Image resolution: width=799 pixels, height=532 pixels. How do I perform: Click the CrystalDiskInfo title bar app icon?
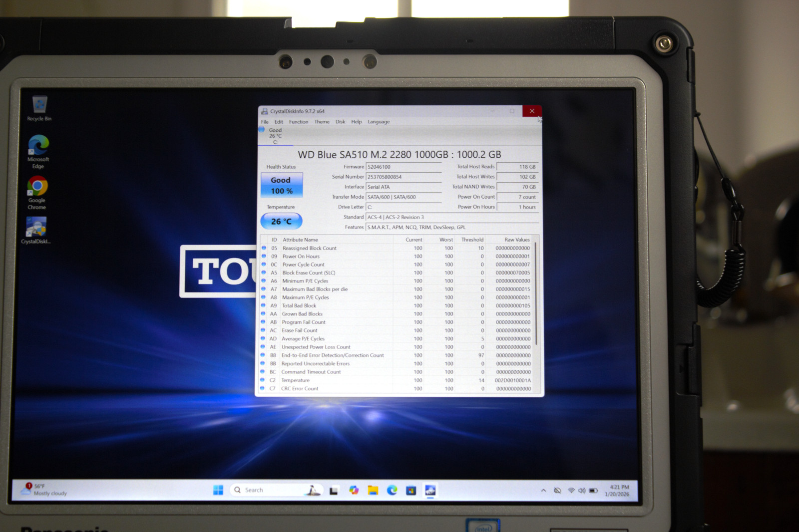point(265,111)
